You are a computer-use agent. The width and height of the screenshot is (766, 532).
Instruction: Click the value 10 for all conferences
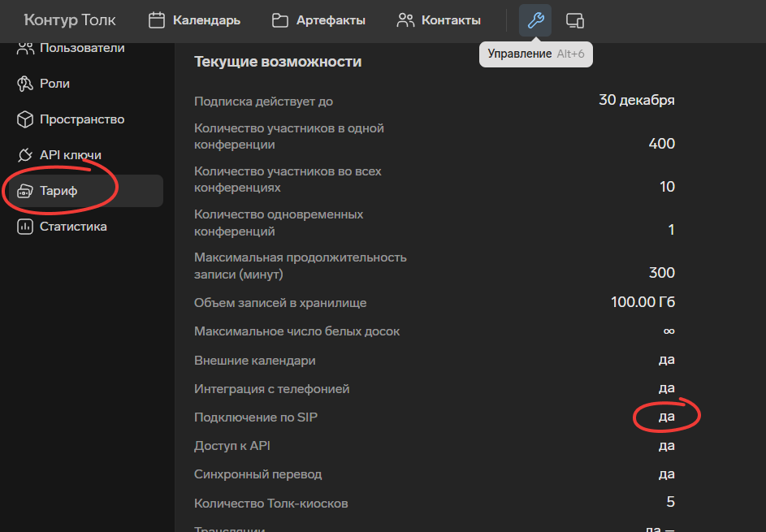click(667, 187)
